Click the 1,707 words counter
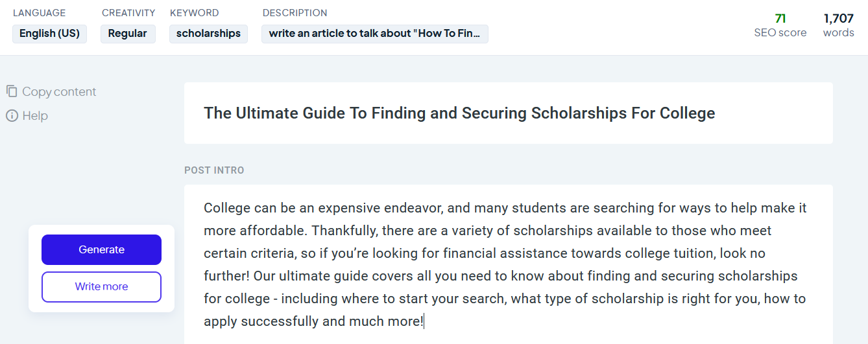The height and width of the screenshot is (344, 868). click(839, 18)
